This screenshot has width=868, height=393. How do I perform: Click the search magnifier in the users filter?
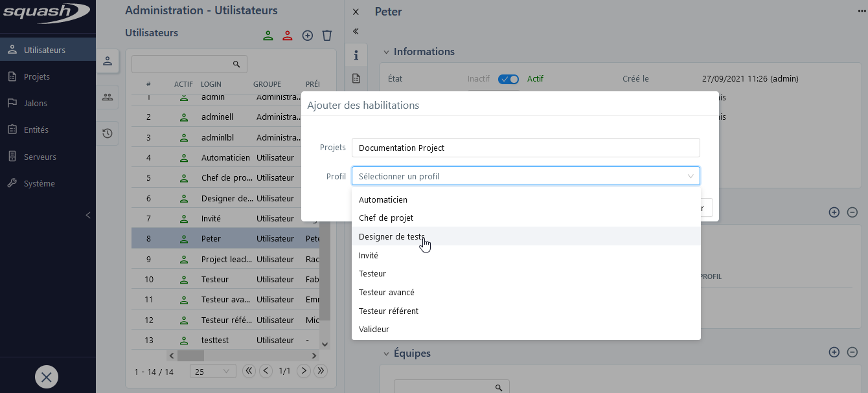tap(236, 64)
